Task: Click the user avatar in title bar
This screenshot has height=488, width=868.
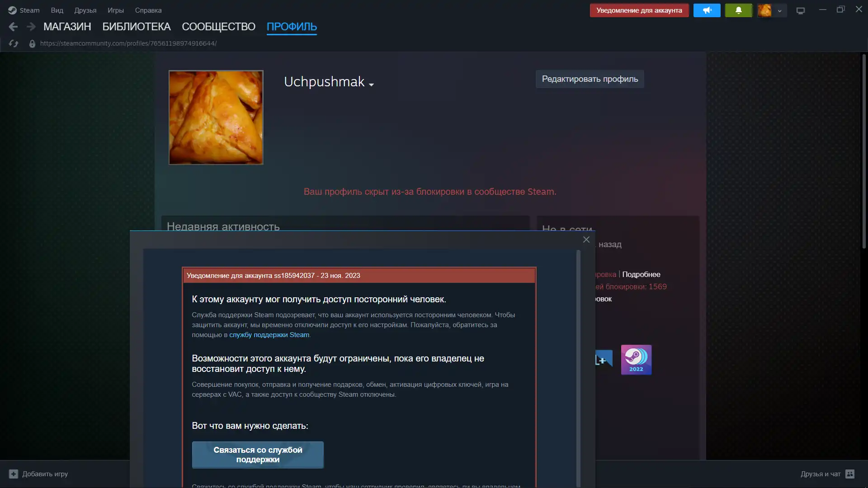Action: pyautogui.click(x=764, y=10)
